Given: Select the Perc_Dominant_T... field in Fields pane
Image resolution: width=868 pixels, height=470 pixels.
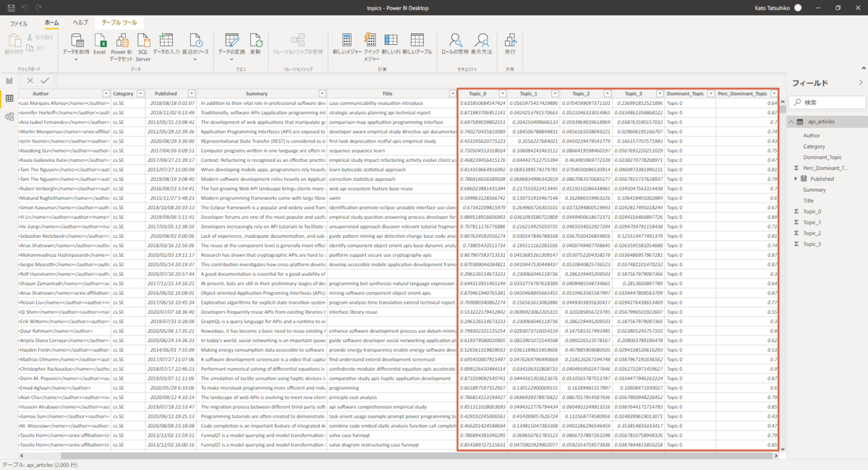Looking at the screenshot, I should (826, 168).
